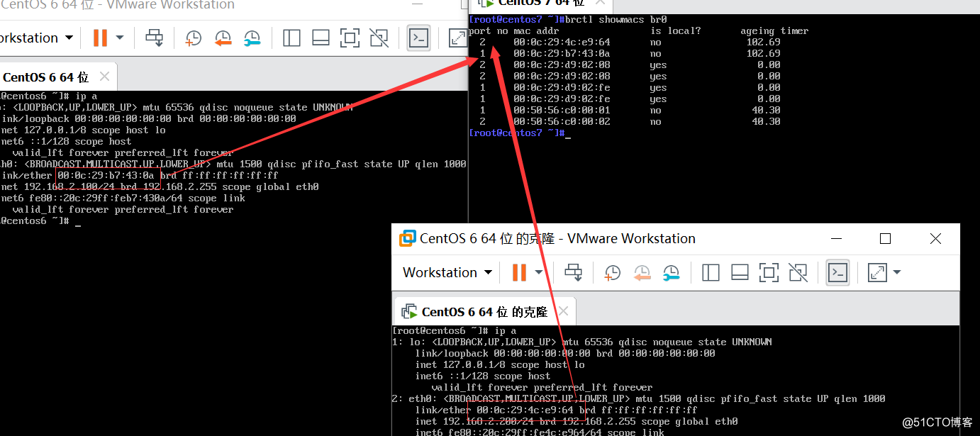This screenshot has width=980, height=436.
Task: Expand stretch options arrow in clone window
Action: tap(896, 272)
